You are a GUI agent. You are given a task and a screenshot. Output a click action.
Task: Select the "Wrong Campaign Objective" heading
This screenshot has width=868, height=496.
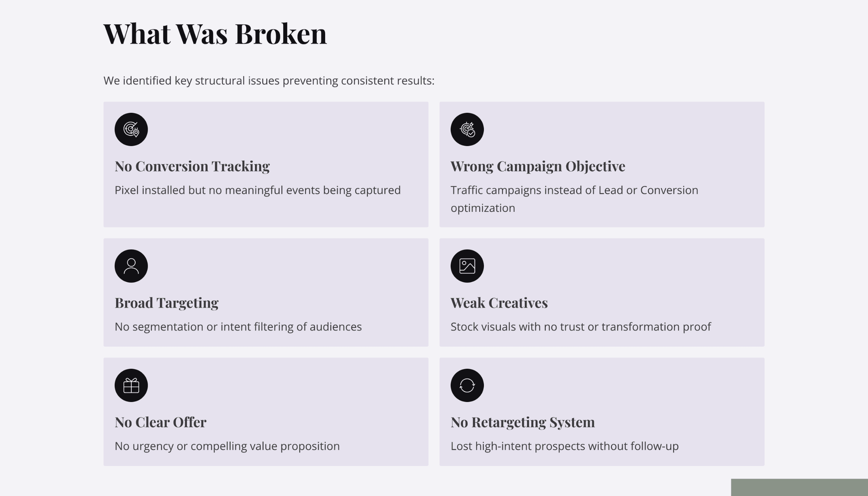[x=537, y=166]
